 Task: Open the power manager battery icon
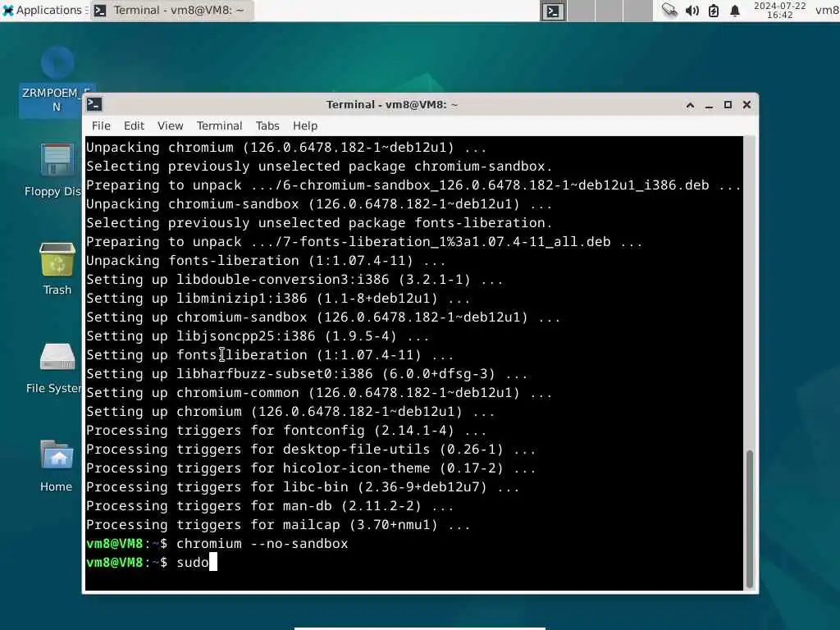pyautogui.click(x=714, y=11)
